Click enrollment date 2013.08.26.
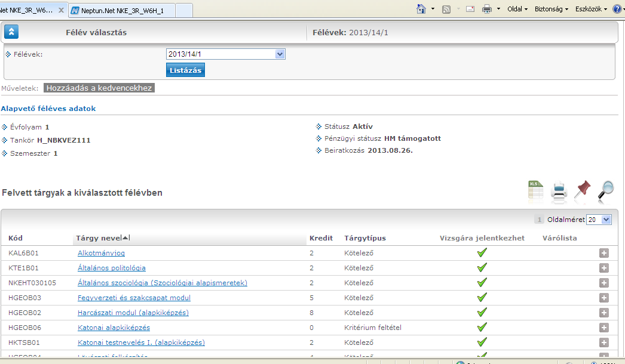625x364 pixels. (x=390, y=150)
